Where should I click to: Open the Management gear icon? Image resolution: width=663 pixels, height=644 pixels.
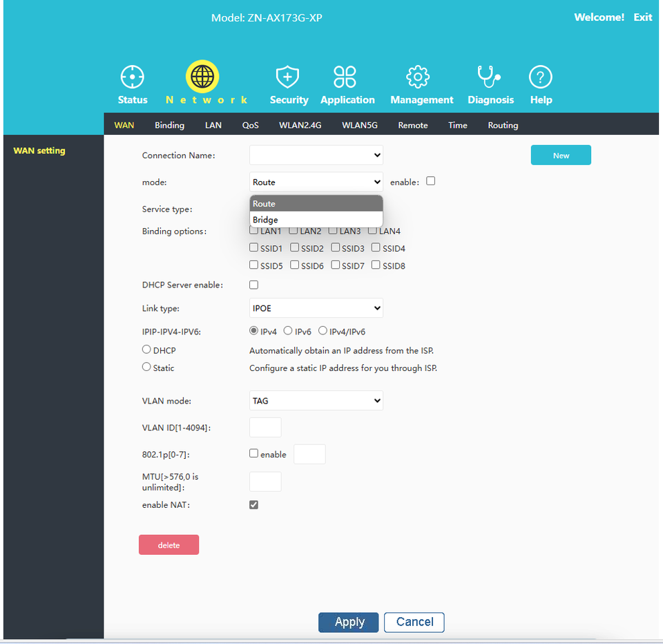(x=418, y=77)
